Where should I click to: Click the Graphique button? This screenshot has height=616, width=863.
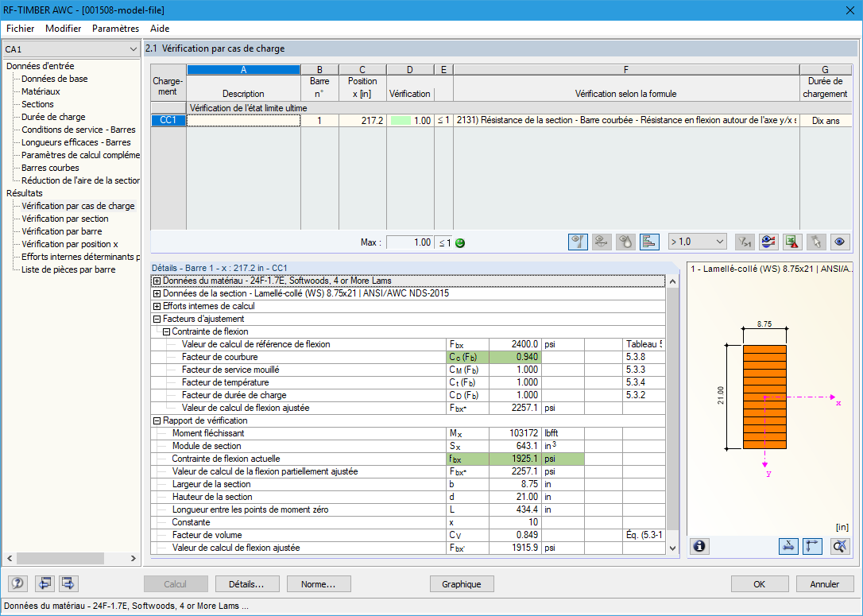pyautogui.click(x=462, y=583)
